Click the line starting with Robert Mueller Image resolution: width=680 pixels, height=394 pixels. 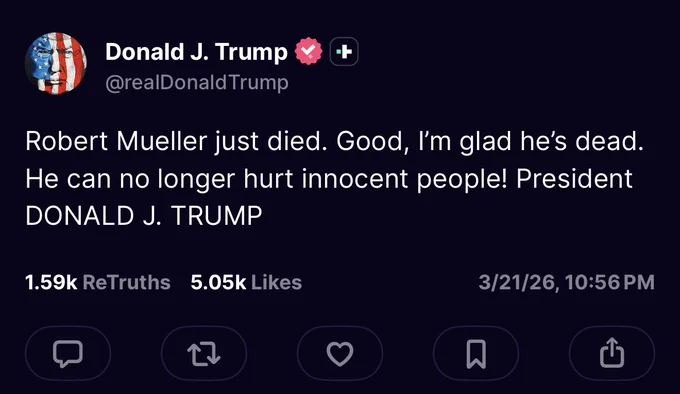pyautogui.click(x=334, y=141)
